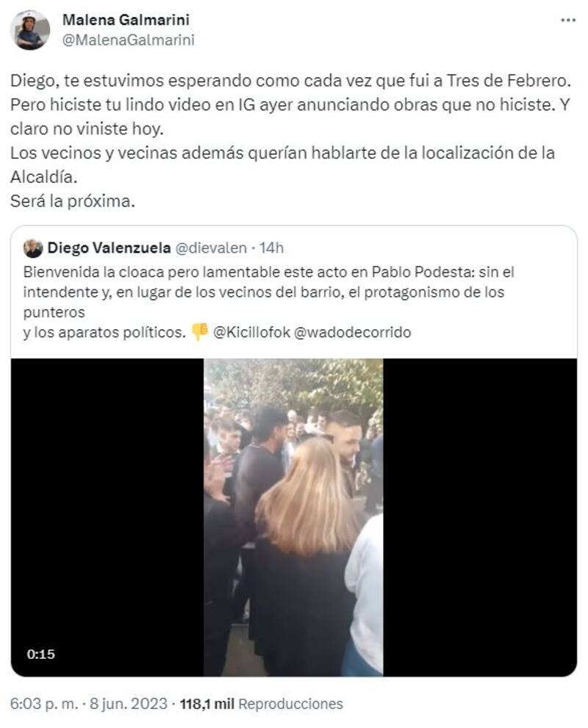588x728 pixels.
Task: Open the 6:03 p. m. timestamp
Action: [44, 704]
